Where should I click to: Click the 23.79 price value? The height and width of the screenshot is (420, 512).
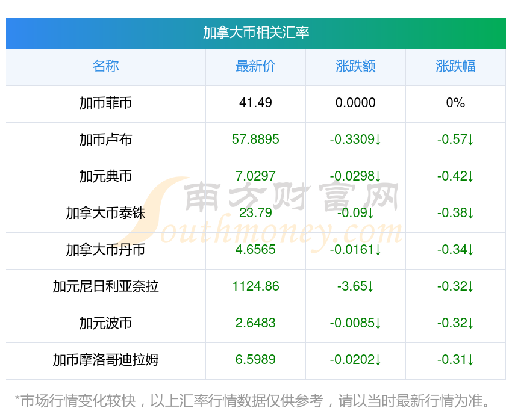coord(255,213)
